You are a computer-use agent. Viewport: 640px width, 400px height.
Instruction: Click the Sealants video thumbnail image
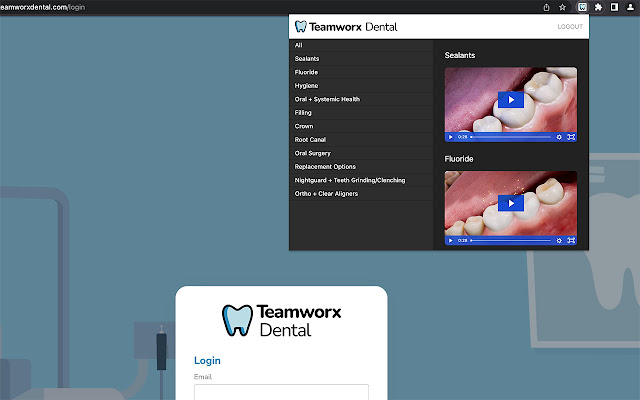tap(511, 104)
